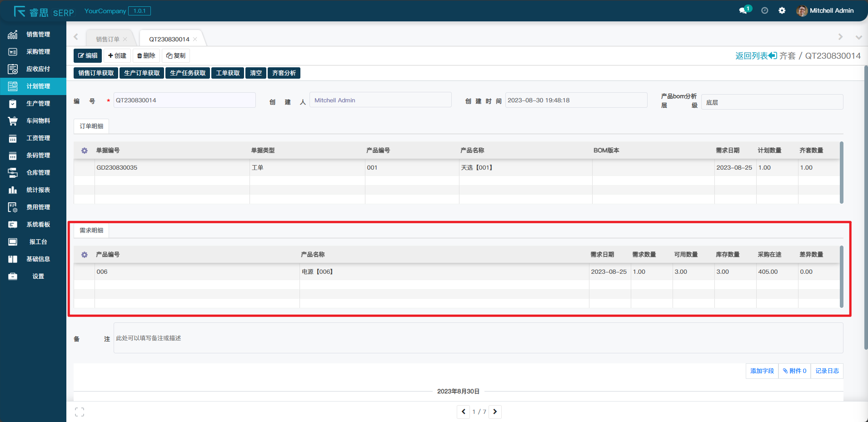Expand the tab list dropdown chevron

click(858, 37)
